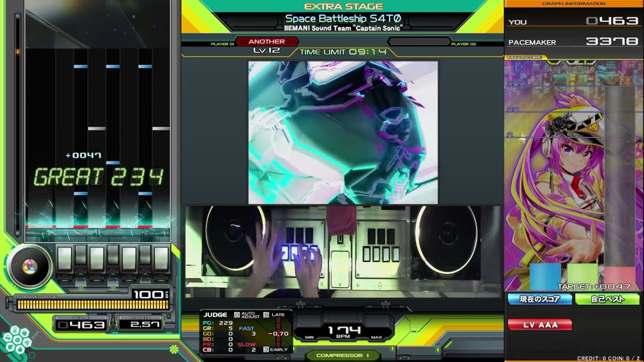This screenshot has height=362, width=644.
Task: Click CREDIT: 0 COIN: 0 / 2
Action: tap(609, 358)
